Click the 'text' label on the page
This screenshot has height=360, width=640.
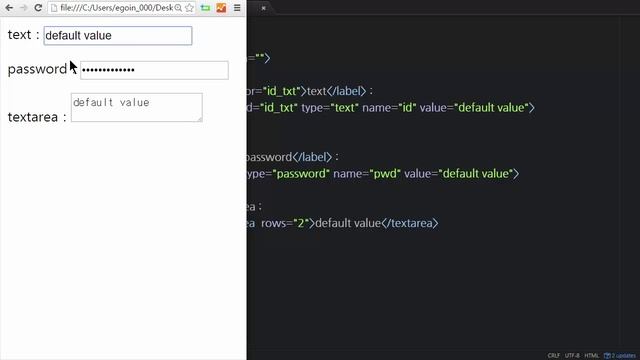coord(19,35)
